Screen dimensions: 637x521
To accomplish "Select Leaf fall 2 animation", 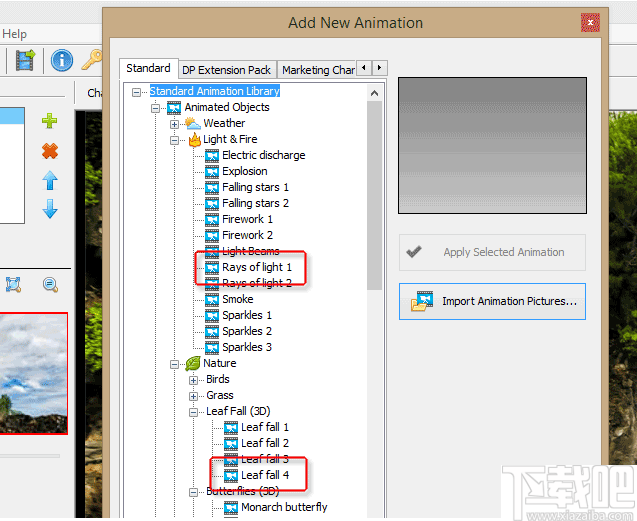I will (x=265, y=443).
